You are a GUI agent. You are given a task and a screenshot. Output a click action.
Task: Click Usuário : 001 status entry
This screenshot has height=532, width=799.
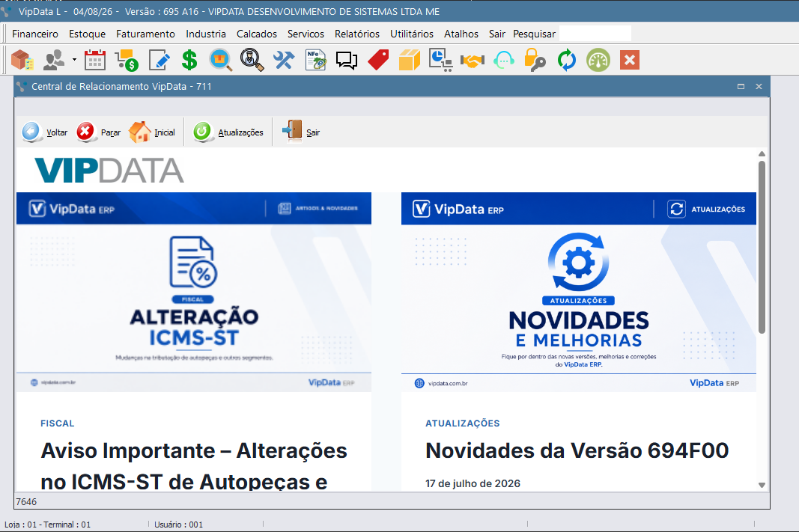click(x=179, y=525)
